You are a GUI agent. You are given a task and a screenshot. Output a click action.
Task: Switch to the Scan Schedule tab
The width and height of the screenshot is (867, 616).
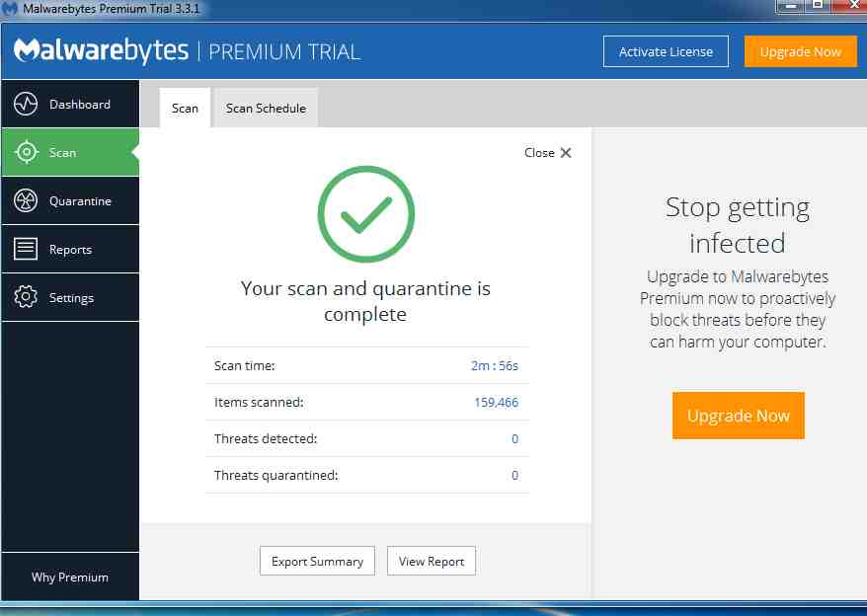[x=266, y=109]
